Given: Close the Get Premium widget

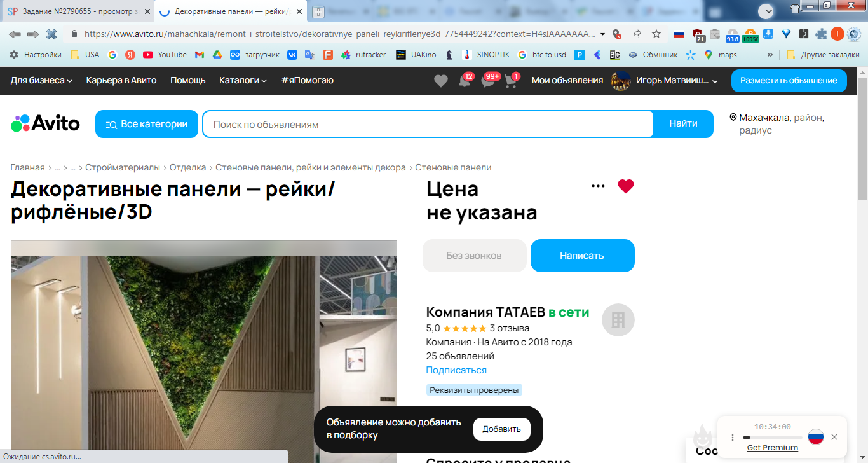Looking at the screenshot, I should (834, 437).
